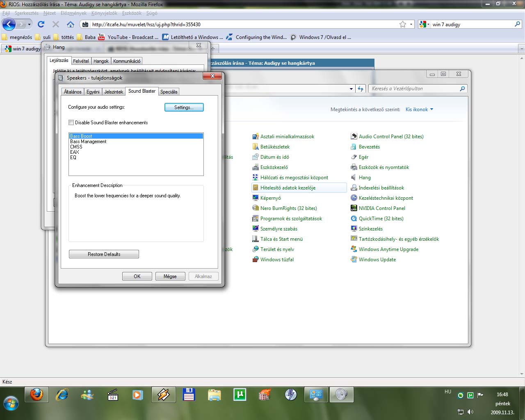
Task: Switch to Egyéni tab
Action: [93, 92]
